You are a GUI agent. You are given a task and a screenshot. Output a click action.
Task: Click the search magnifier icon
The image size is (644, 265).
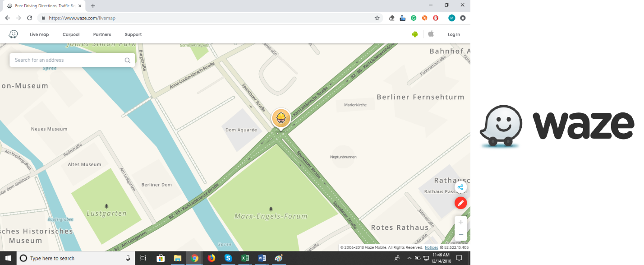tap(127, 60)
